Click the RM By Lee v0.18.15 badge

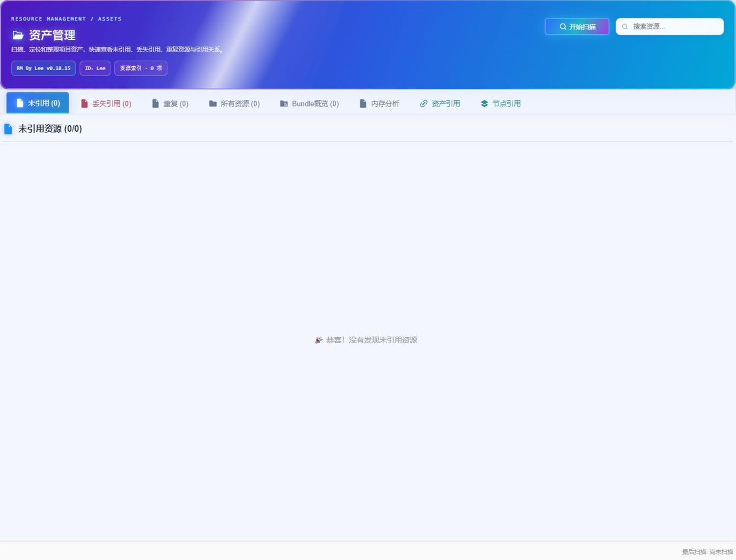pos(44,68)
